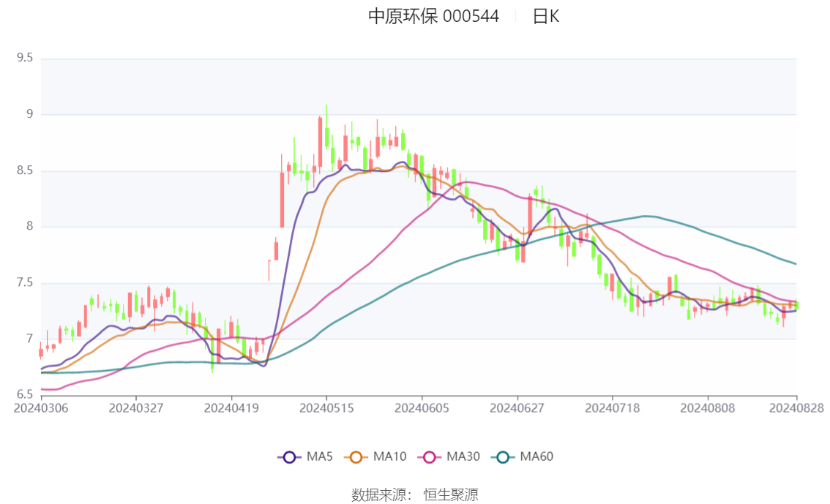
Task: Click the x-axis date 20240718
Action: point(613,408)
